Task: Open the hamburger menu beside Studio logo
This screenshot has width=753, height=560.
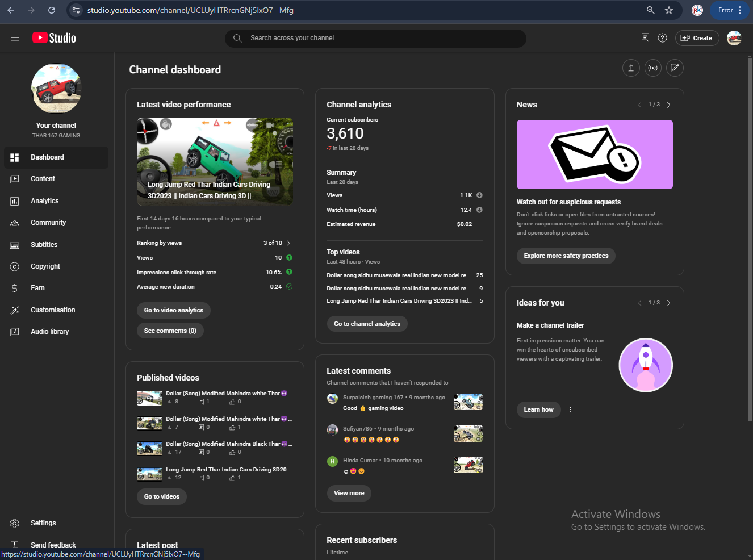Action: click(x=15, y=38)
